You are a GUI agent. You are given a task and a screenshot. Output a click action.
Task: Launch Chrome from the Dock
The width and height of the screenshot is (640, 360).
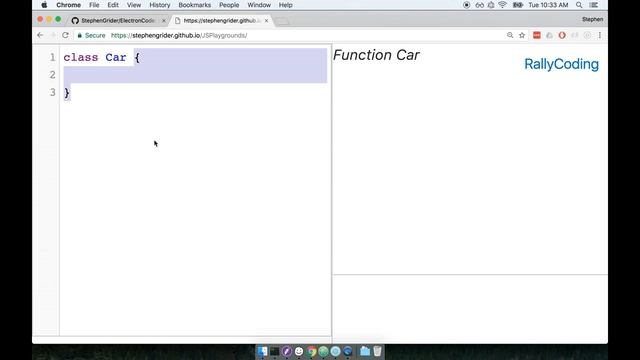click(311, 351)
